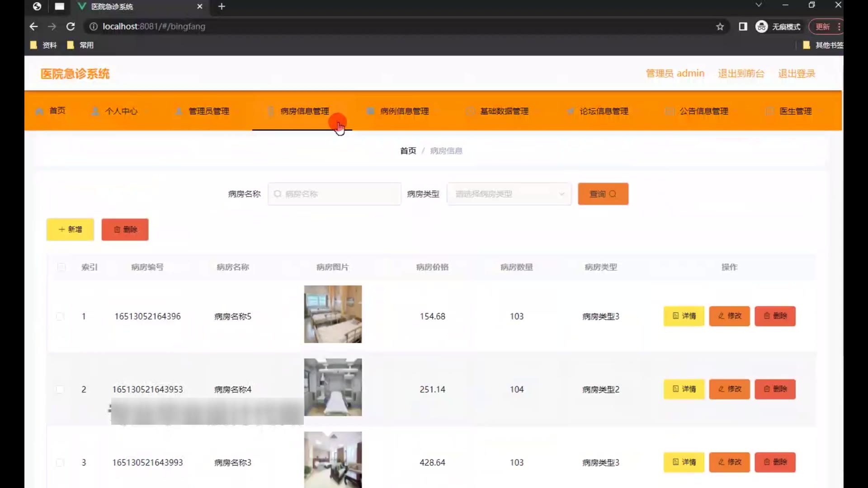Go to the 医生管理 menu
Viewport: 868px width, 488px height.
pos(795,111)
